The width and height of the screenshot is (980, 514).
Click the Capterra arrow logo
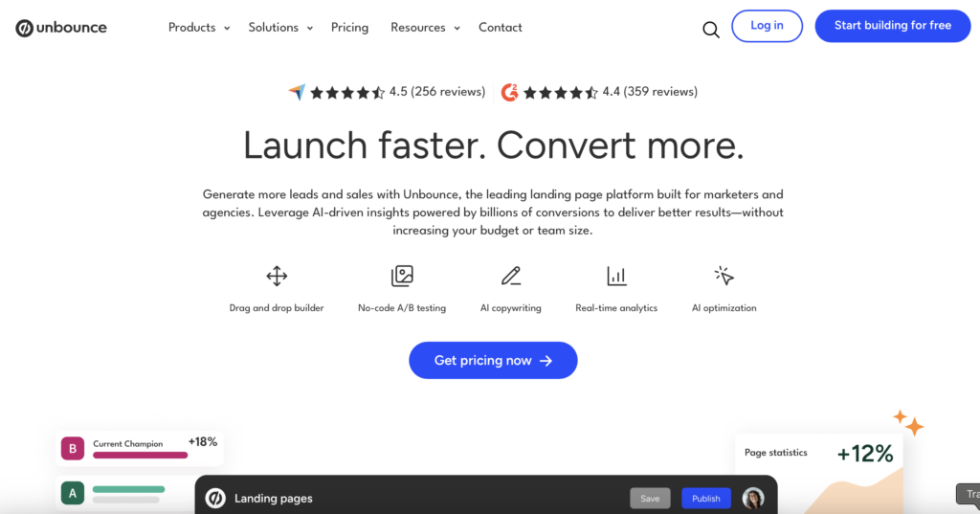[x=297, y=92]
